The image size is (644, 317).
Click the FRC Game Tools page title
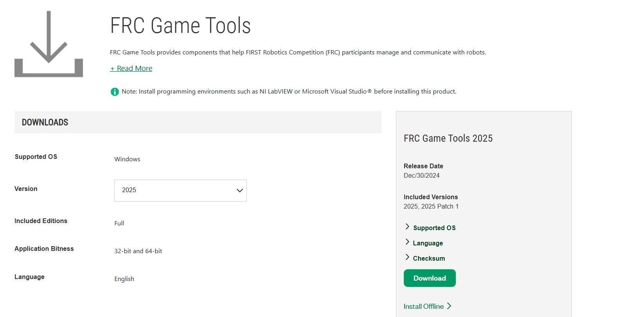coord(180,26)
